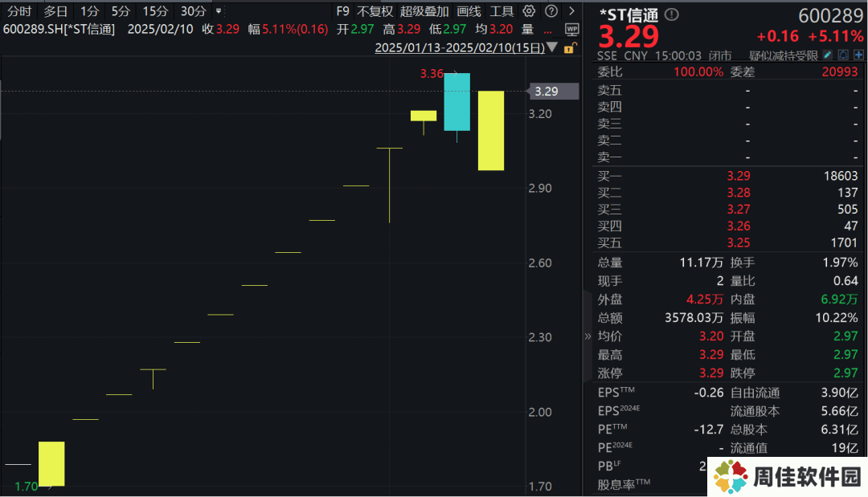Click the red ellipsis after 量
The width and height of the screenshot is (868, 497).
coord(547,31)
